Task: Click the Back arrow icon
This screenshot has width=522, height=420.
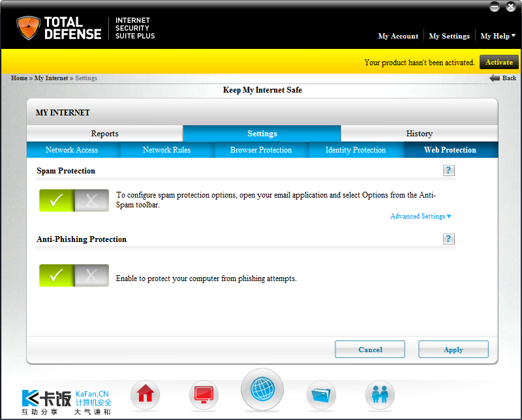Action: click(x=495, y=78)
